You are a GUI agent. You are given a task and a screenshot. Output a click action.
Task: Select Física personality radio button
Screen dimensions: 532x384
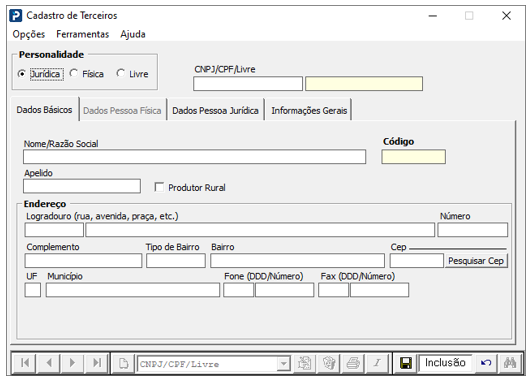coord(74,73)
